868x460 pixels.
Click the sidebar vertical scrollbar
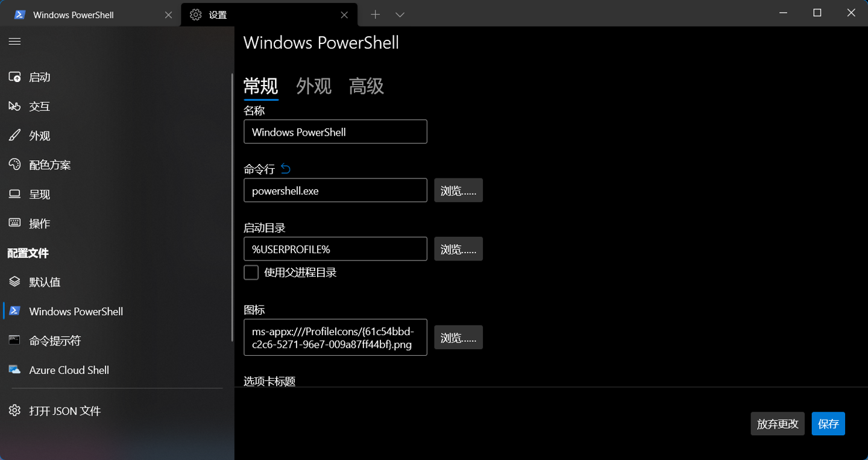pyautogui.click(x=232, y=208)
